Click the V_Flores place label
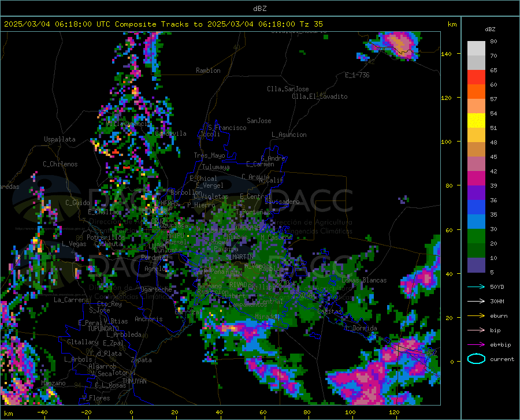520x420 pixels. [96, 398]
